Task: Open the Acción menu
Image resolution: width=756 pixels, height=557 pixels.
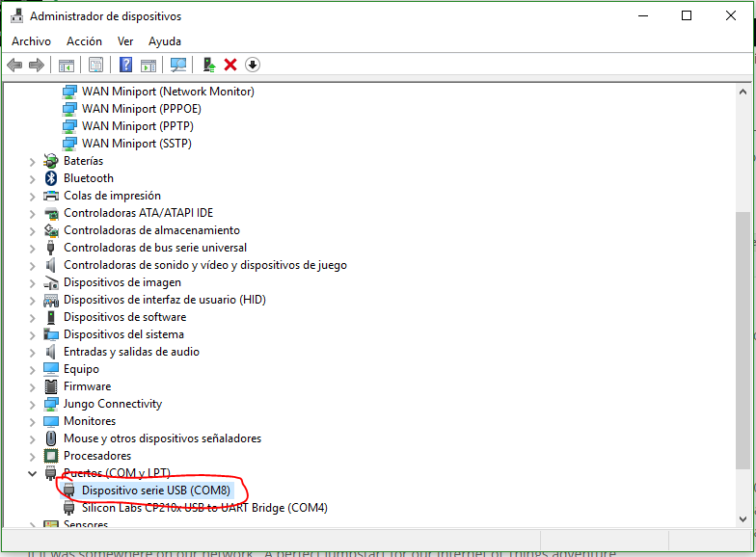Action: click(x=85, y=41)
